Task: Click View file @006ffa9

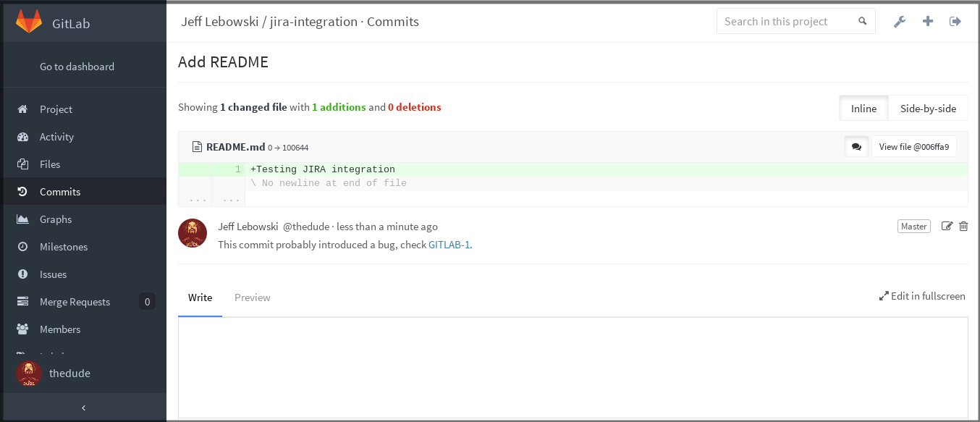Action: click(913, 146)
